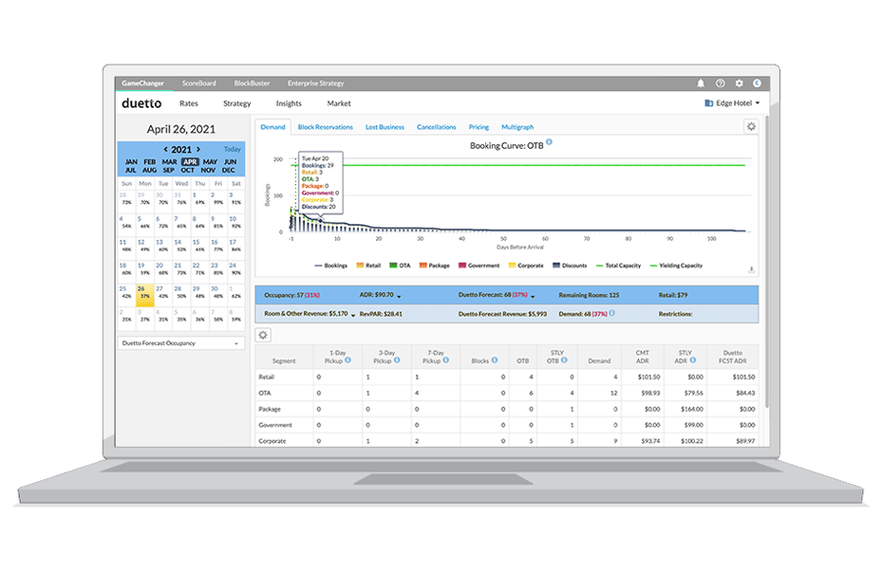
Task: Click the Today link in calendar
Action: coord(231,149)
